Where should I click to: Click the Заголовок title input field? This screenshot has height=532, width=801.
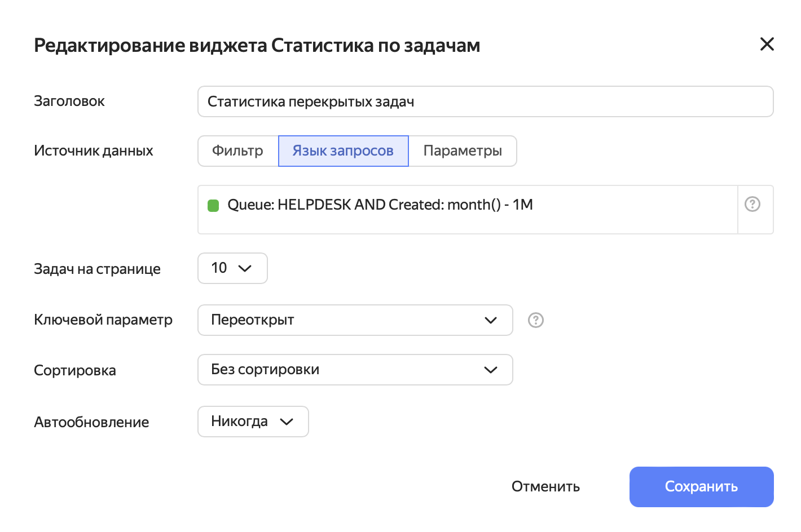485,101
